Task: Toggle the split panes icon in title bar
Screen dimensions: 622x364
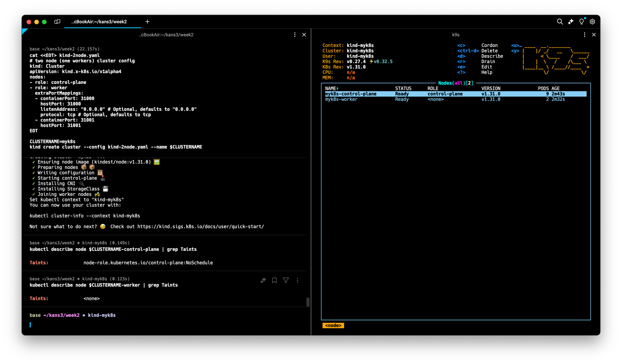Action: pyautogui.click(x=57, y=22)
